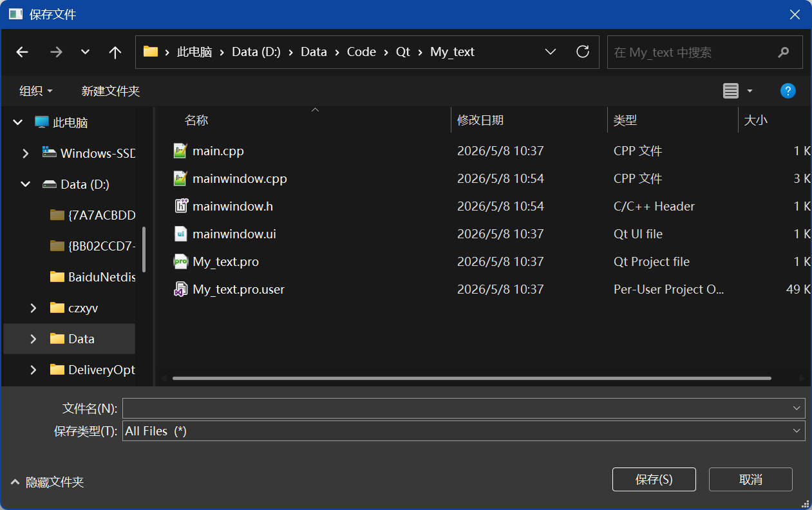Screen dimensions: 812x510
Task: Select Data (D:) in the tree
Action: pos(85,184)
